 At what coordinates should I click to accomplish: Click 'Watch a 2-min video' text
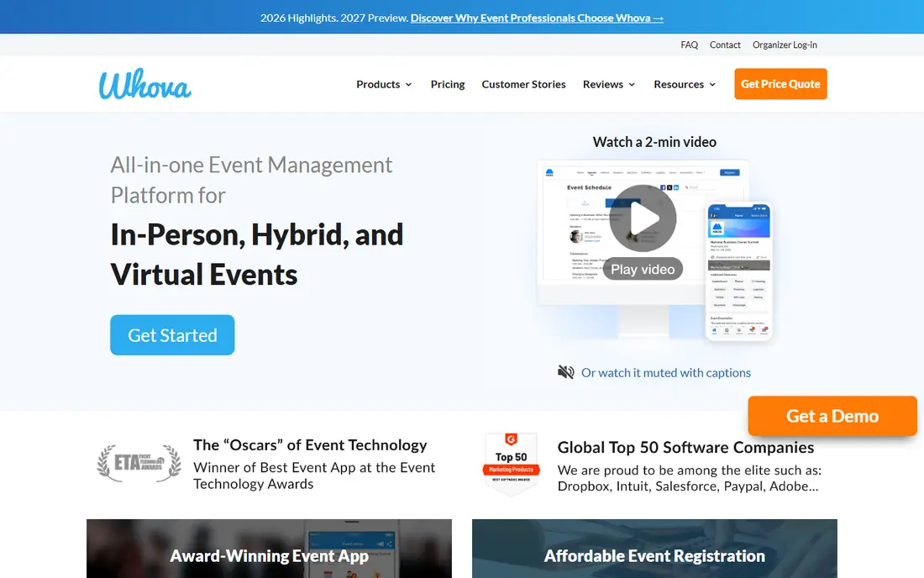pyautogui.click(x=654, y=142)
